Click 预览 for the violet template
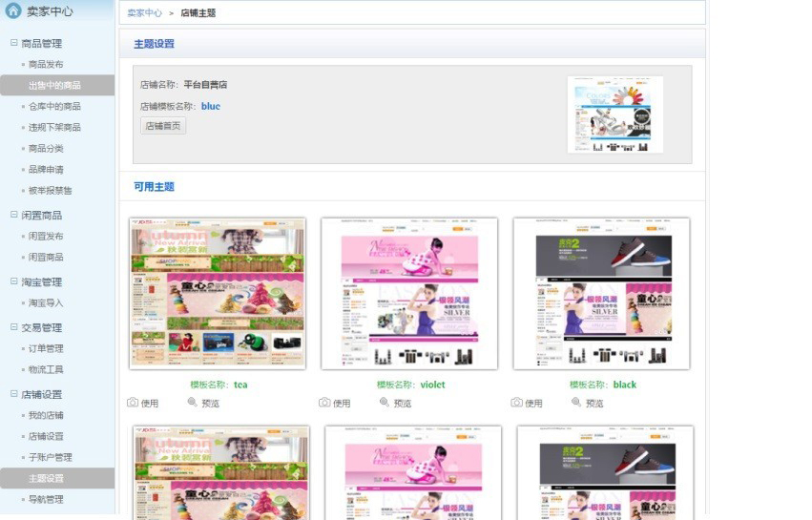 [403, 403]
